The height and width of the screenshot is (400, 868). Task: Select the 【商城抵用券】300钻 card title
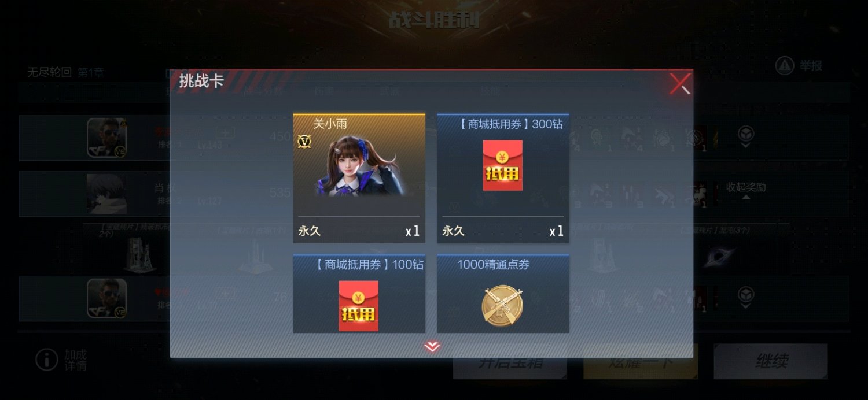click(x=502, y=124)
